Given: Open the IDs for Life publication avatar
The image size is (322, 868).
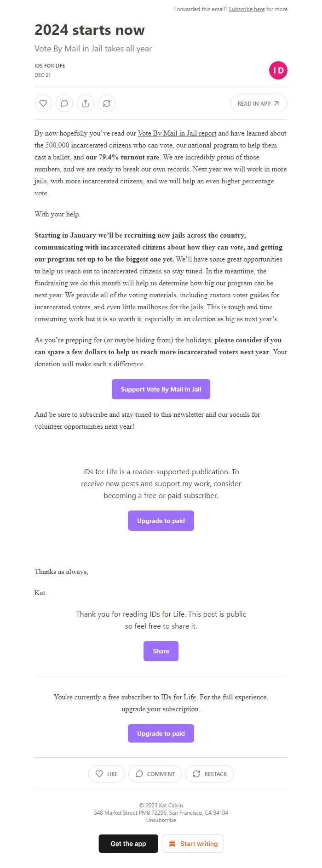Looking at the screenshot, I should 278,70.
